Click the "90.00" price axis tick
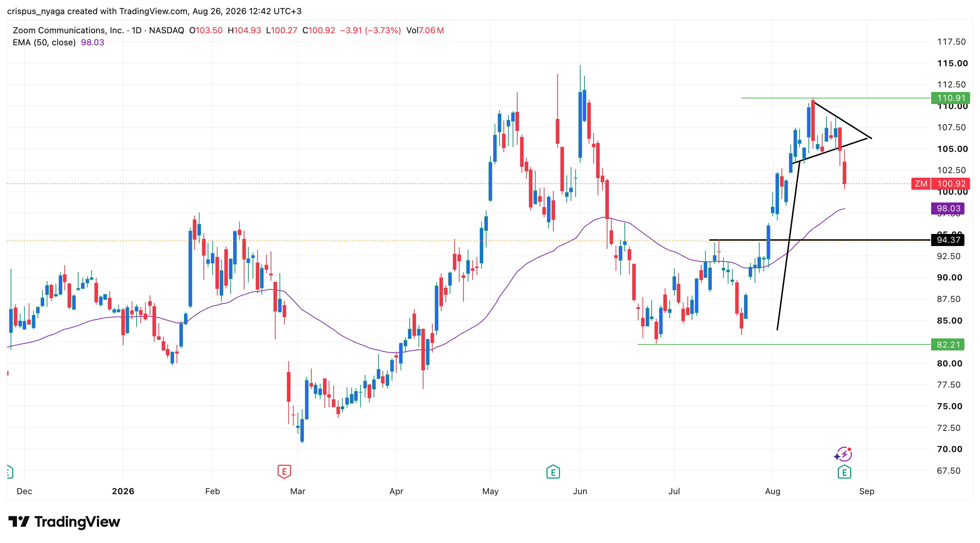Image resolution: width=980 pixels, height=543 pixels. point(950,278)
